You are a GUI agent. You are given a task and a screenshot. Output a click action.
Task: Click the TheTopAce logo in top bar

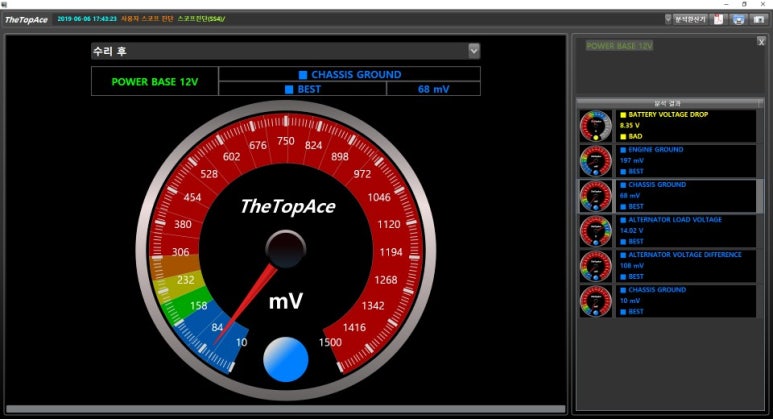coord(26,20)
